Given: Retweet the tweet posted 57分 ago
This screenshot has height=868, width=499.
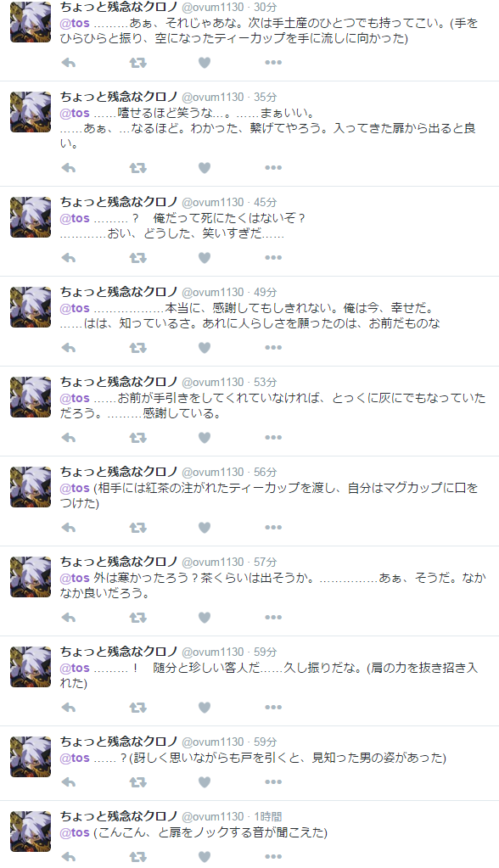Looking at the screenshot, I should click(x=137, y=618).
